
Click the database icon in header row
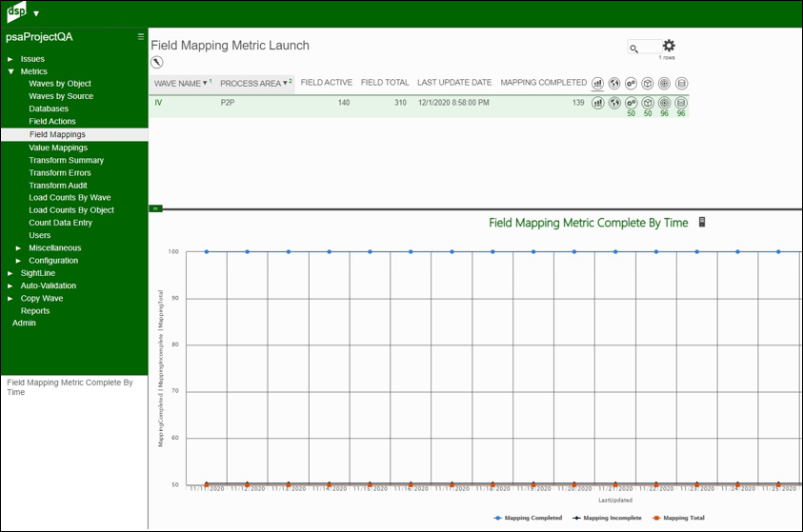[x=681, y=84]
